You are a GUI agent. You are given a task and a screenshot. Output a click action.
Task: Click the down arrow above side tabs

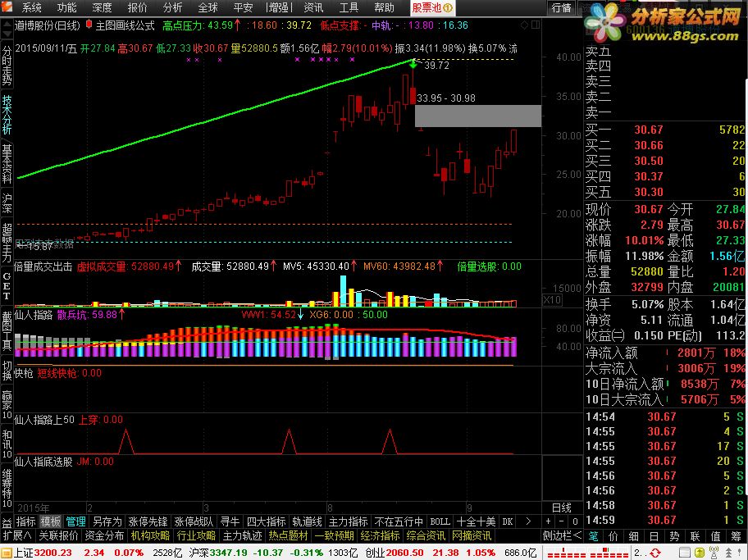coord(7,34)
